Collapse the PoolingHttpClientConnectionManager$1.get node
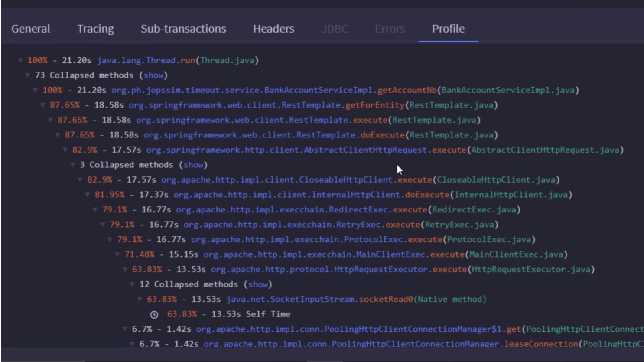 coord(125,329)
